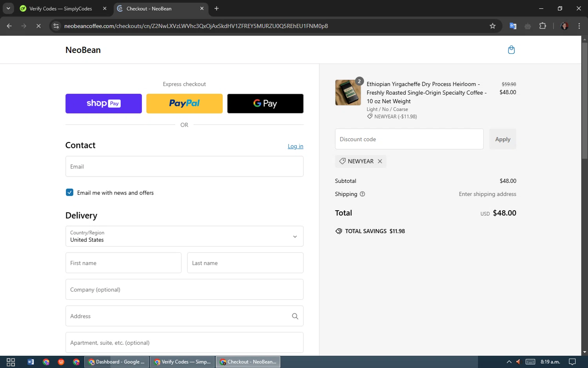Uncheck Email me with news and offers
This screenshot has width=588, height=368.
click(69, 192)
